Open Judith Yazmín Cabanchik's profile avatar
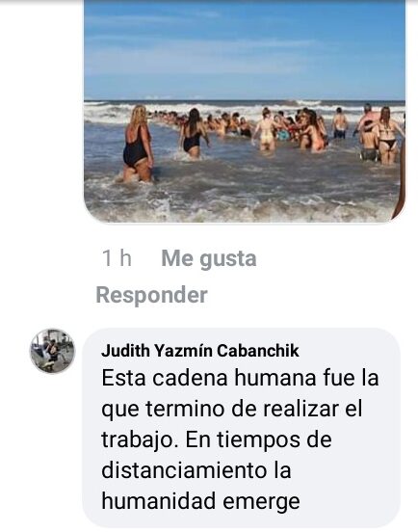 pyautogui.click(x=52, y=351)
